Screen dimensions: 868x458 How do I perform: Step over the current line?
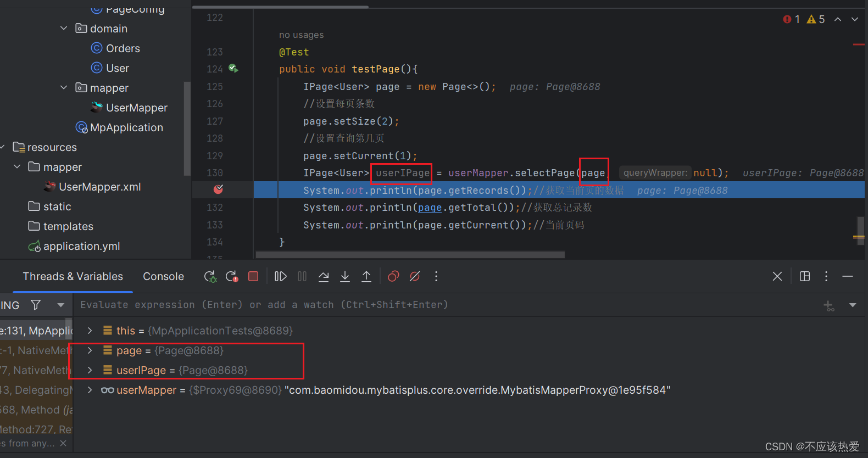(x=324, y=276)
